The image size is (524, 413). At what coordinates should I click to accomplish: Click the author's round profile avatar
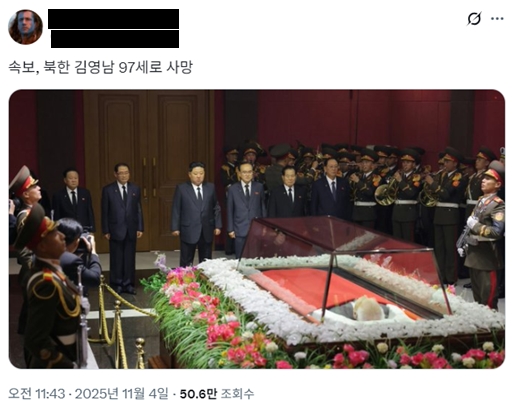[x=25, y=27]
